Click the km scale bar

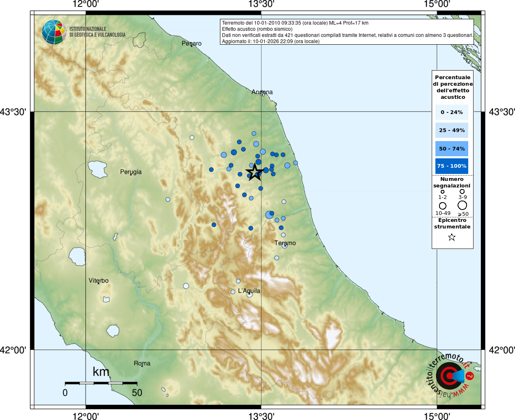(101, 383)
